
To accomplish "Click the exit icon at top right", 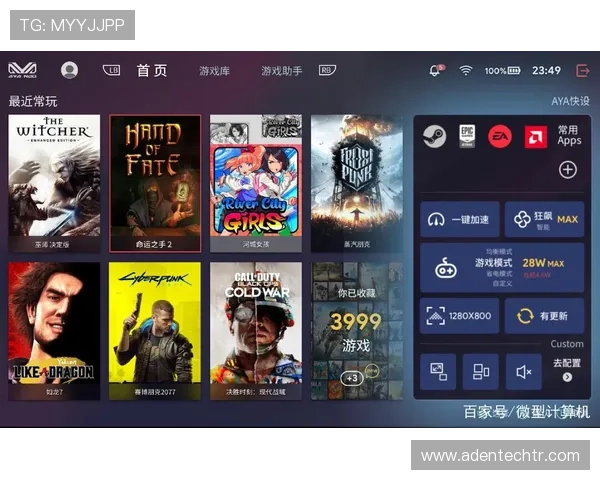I will pos(582,70).
